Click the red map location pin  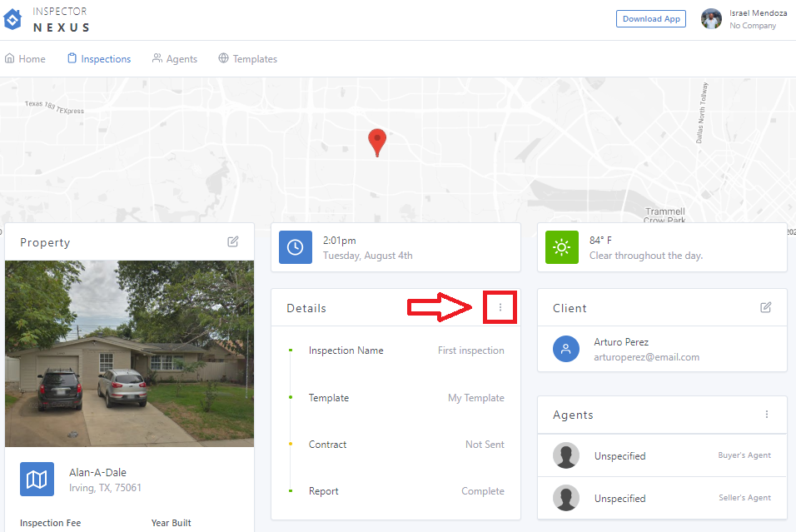tap(377, 142)
